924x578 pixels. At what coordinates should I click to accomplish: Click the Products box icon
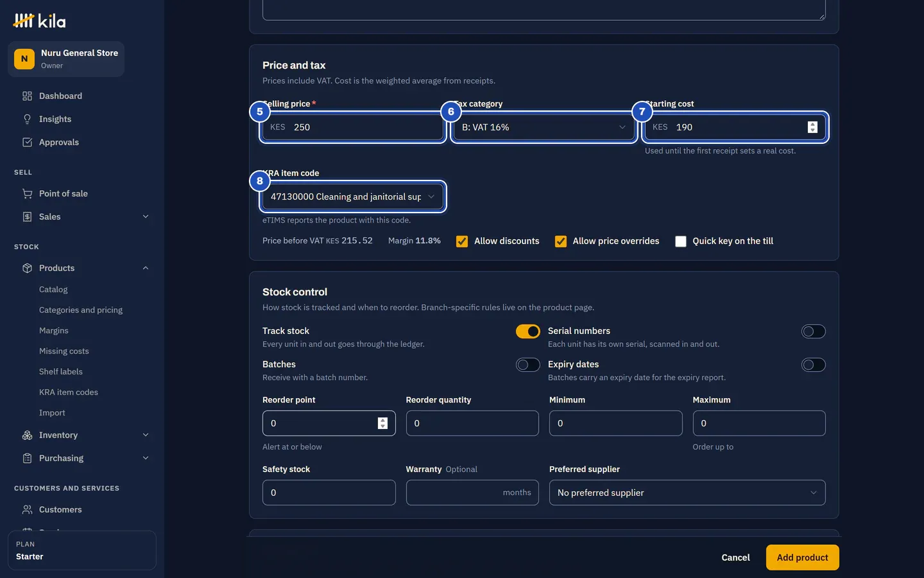27,268
